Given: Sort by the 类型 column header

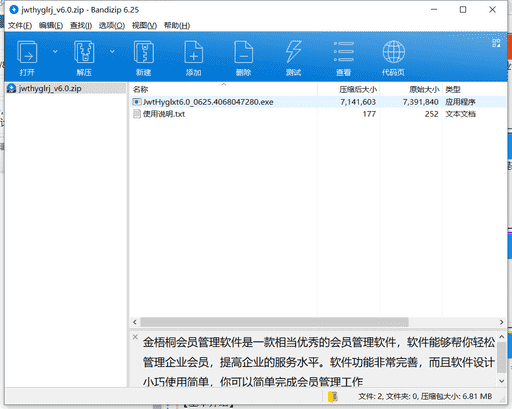Looking at the screenshot, I should click(474, 89).
